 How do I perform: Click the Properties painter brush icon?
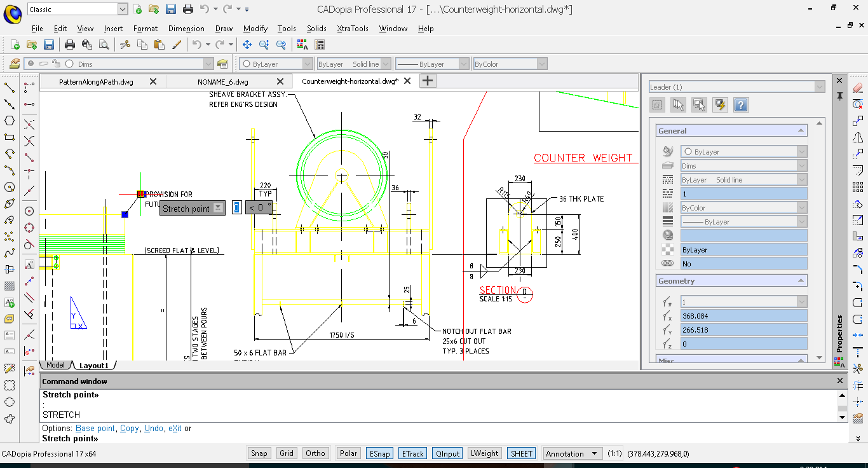pos(177,45)
